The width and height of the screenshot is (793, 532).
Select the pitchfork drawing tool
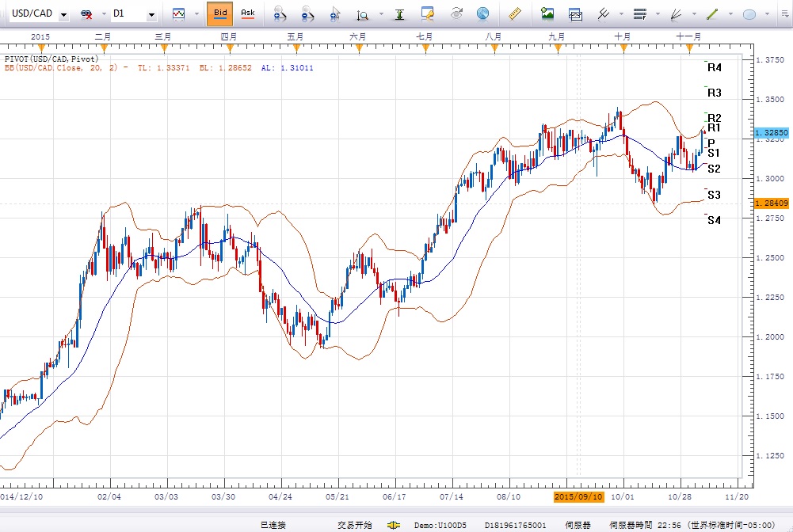604,14
